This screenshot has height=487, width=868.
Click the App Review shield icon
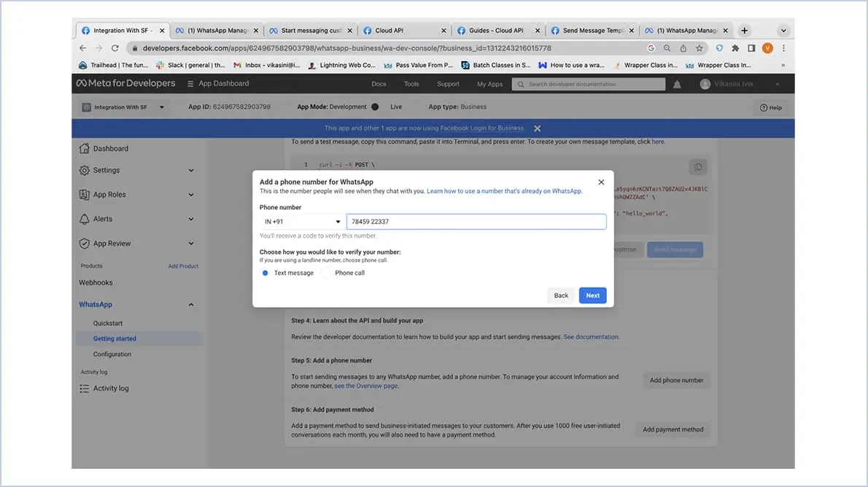coord(84,243)
